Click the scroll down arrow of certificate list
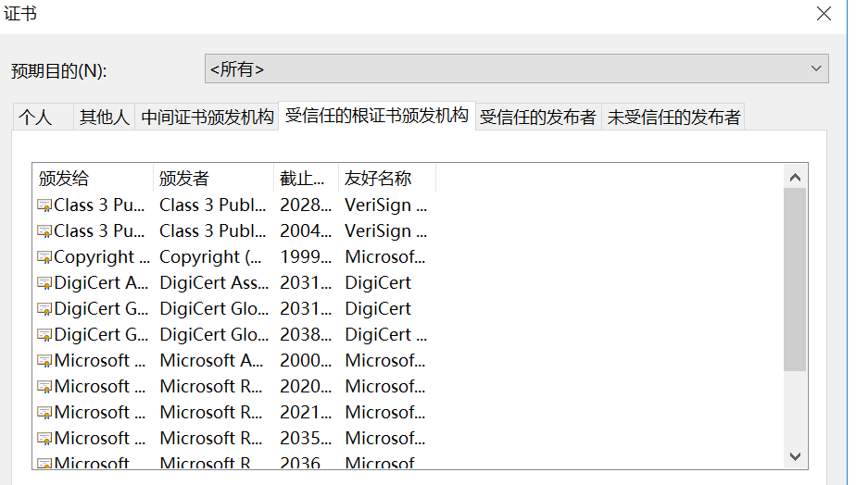The image size is (868, 485). [796, 456]
